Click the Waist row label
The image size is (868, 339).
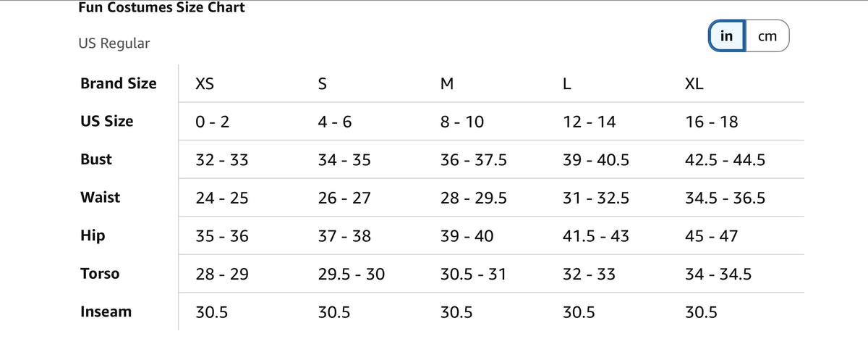[101, 197]
